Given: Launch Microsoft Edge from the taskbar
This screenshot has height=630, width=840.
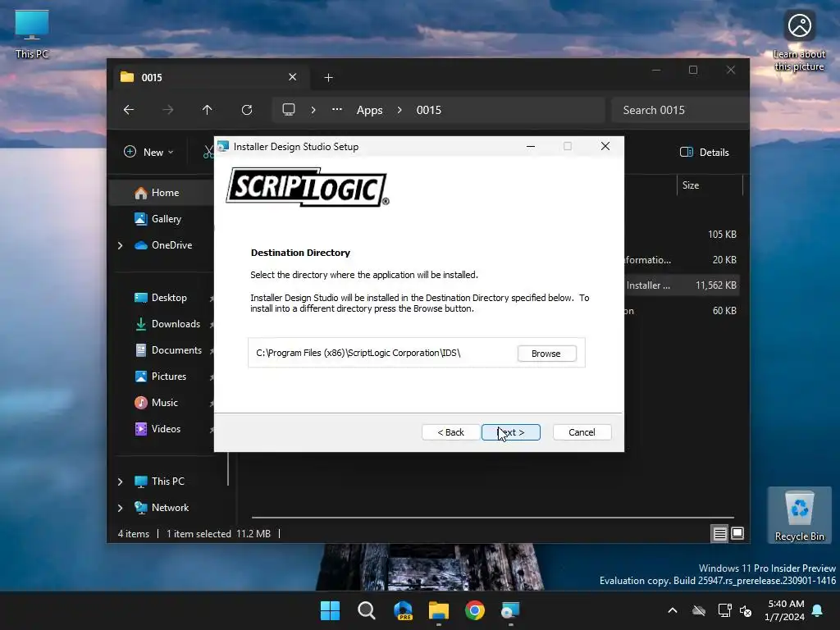Looking at the screenshot, I should point(403,610).
